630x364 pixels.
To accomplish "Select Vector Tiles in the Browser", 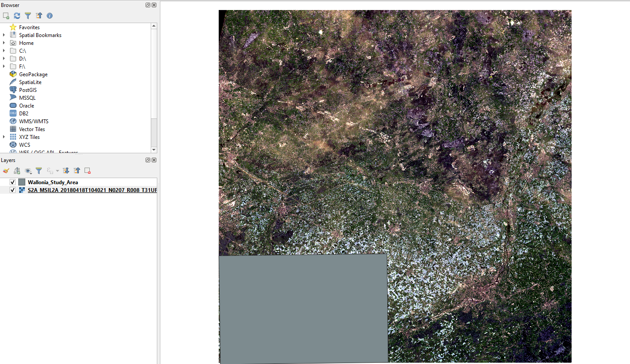I will 32,129.
